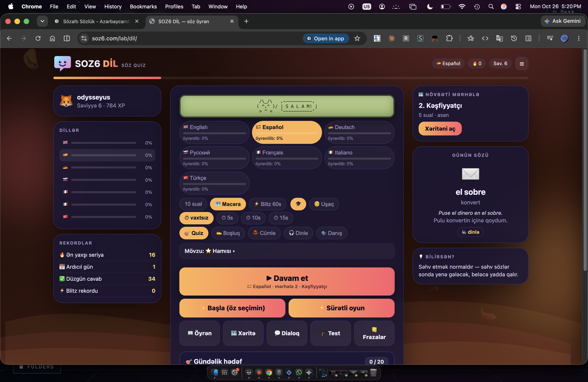
Task: Click the SOZ6 DİL chat mascot logo
Action: [62, 63]
